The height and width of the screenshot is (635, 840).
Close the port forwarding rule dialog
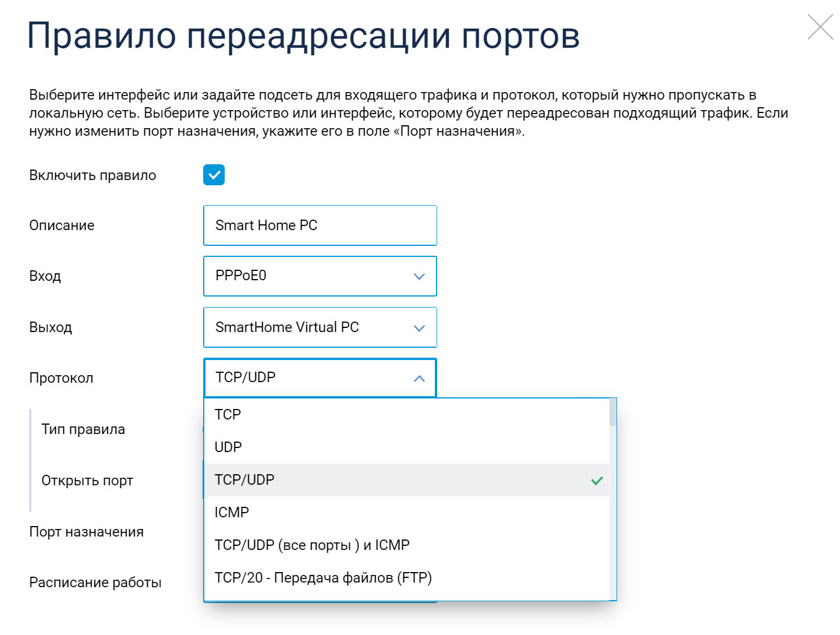820,27
